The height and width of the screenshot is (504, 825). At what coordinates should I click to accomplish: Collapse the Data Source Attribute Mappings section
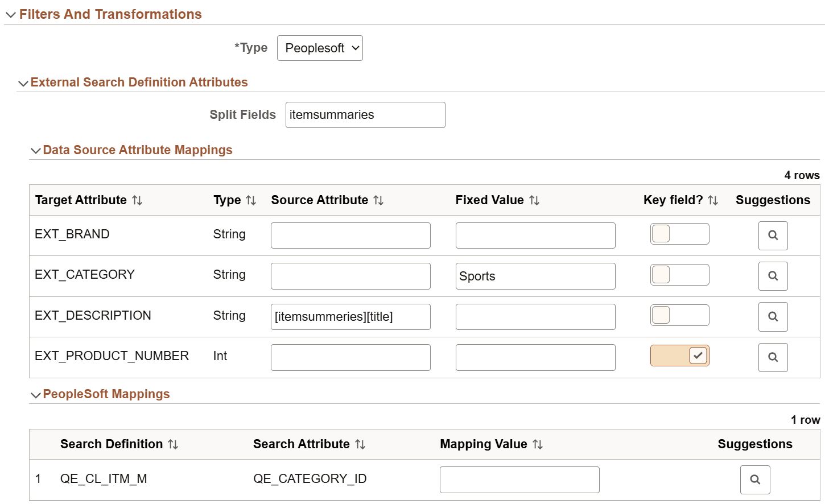[x=36, y=151]
